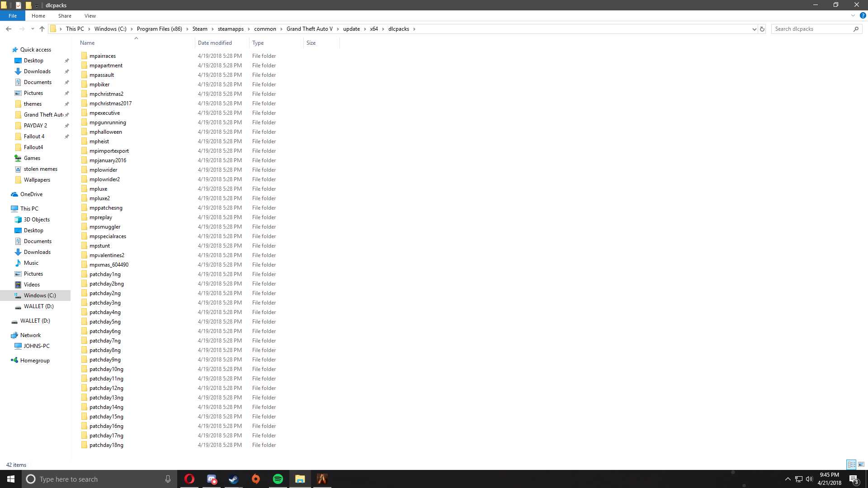868x488 pixels.
Task: Select OneDrive in the sidebar
Action: click(x=31, y=194)
